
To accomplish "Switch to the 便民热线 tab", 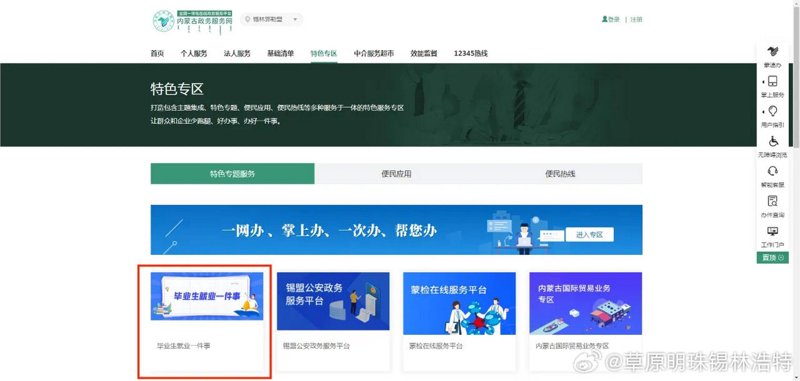I will click(560, 174).
